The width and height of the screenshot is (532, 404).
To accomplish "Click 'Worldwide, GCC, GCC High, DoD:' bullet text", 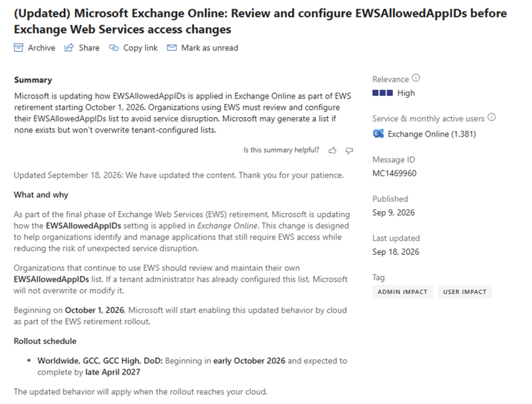I will pyautogui.click(x=100, y=361).
